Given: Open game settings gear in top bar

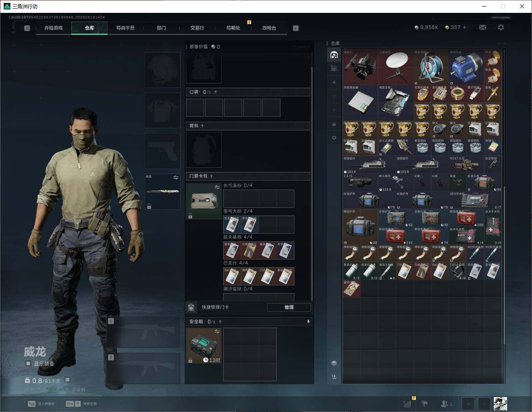Looking at the screenshot, I should coord(501,27).
